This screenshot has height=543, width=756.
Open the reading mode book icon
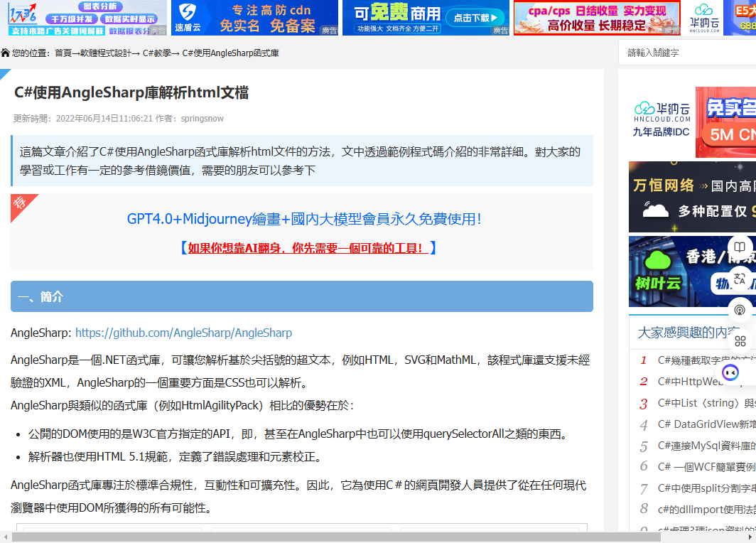[x=739, y=247]
